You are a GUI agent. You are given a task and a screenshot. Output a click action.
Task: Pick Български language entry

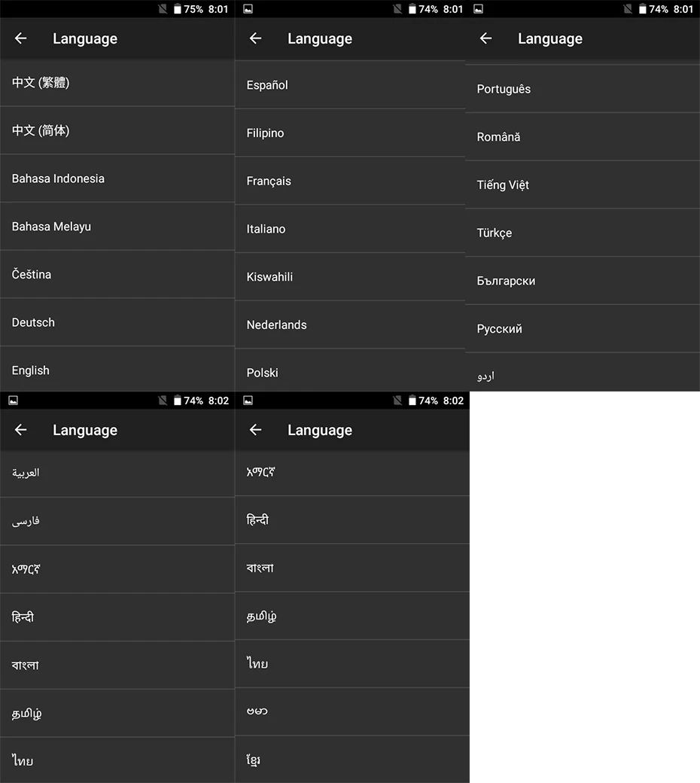[x=583, y=281]
